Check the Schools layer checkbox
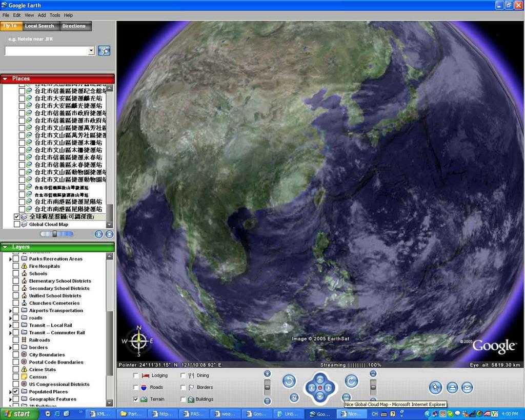 click(x=16, y=273)
